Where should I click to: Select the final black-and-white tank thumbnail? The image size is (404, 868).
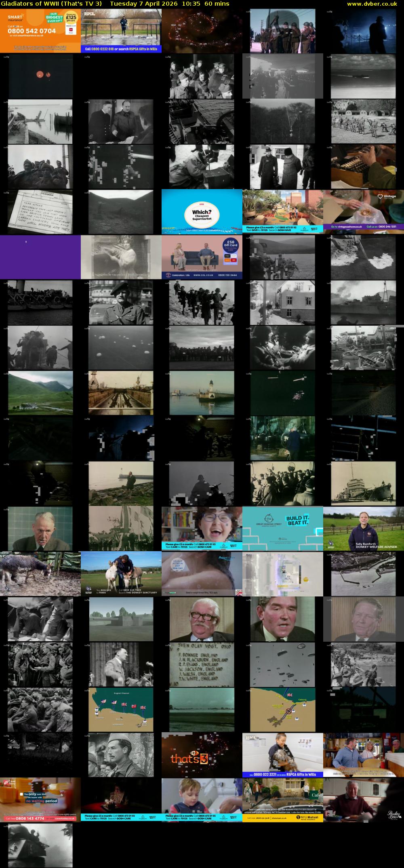pyautogui.click(x=40, y=845)
